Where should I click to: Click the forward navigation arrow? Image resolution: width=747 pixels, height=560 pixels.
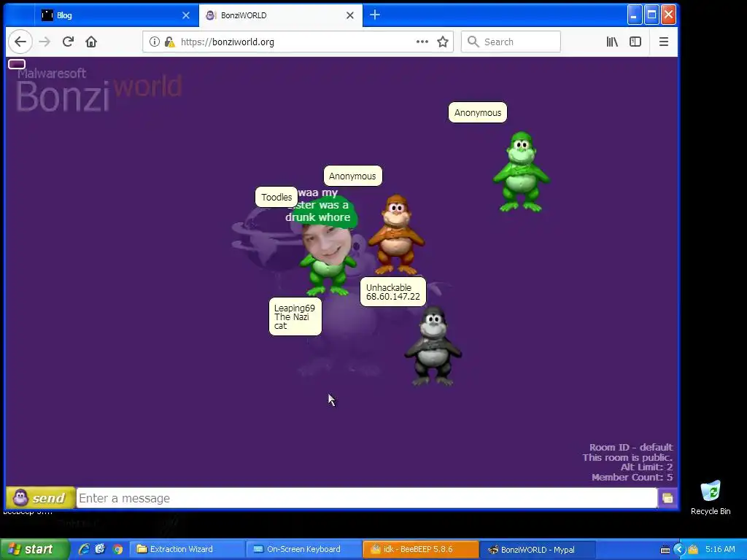44,42
